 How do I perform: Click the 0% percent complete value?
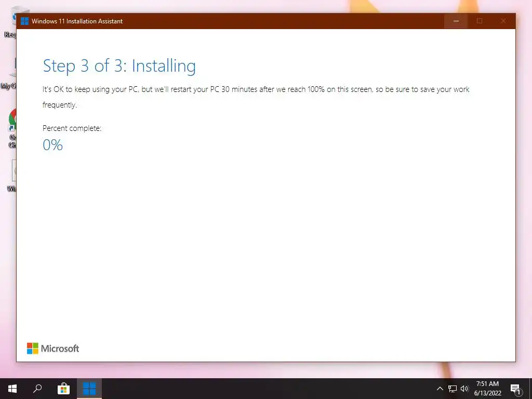pos(52,145)
